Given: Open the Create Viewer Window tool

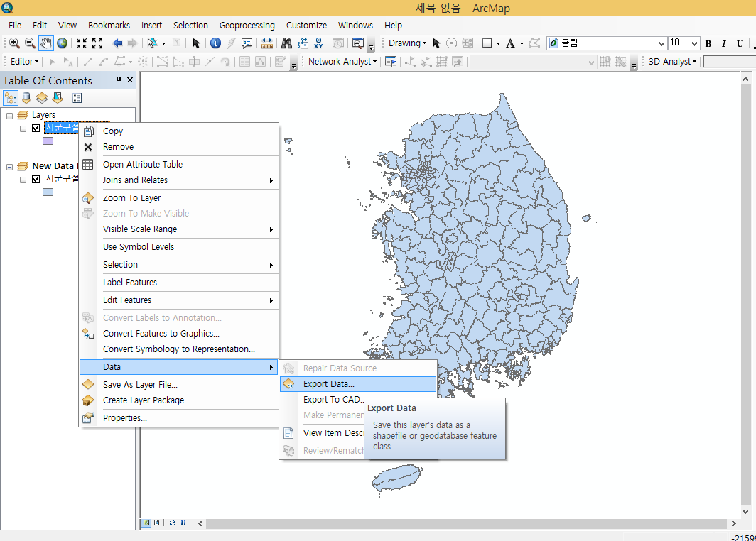Looking at the screenshot, I should [x=358, y=43].
